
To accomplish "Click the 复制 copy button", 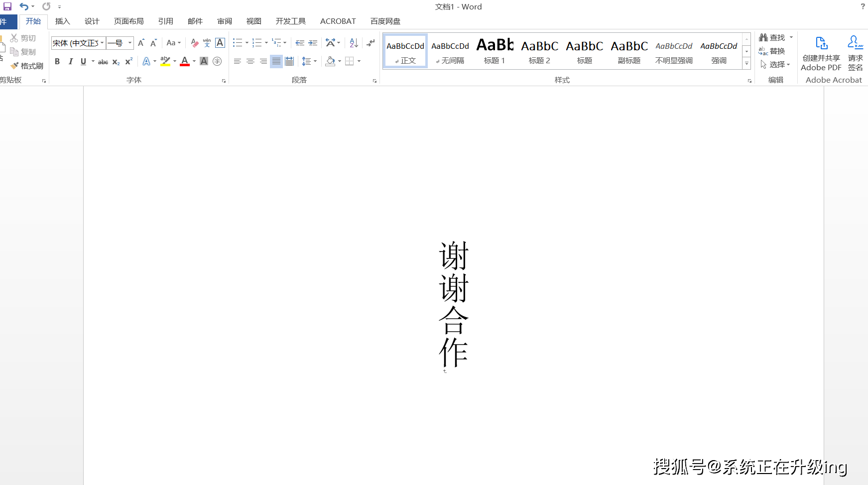I will (23, 52).
